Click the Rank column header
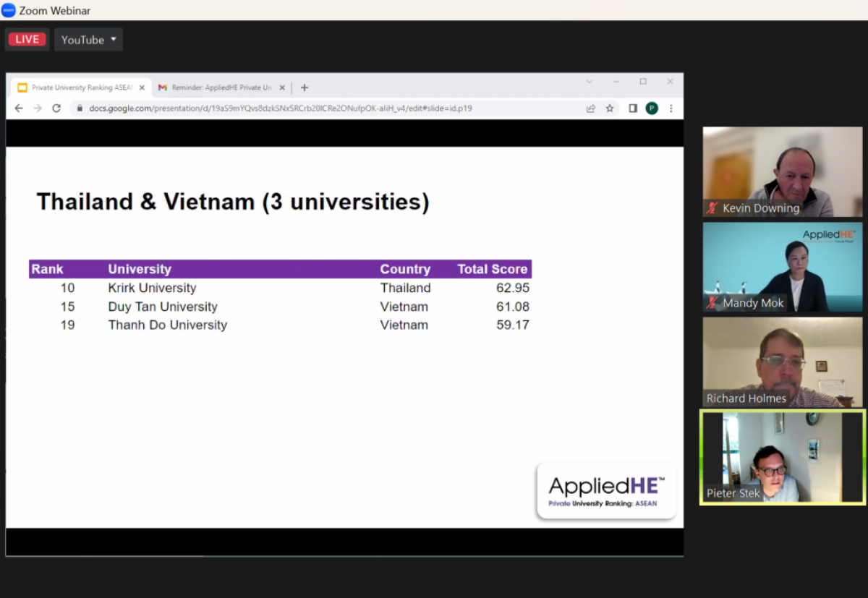The height and width of the screenshot is (598, 868). pos(48,269)
